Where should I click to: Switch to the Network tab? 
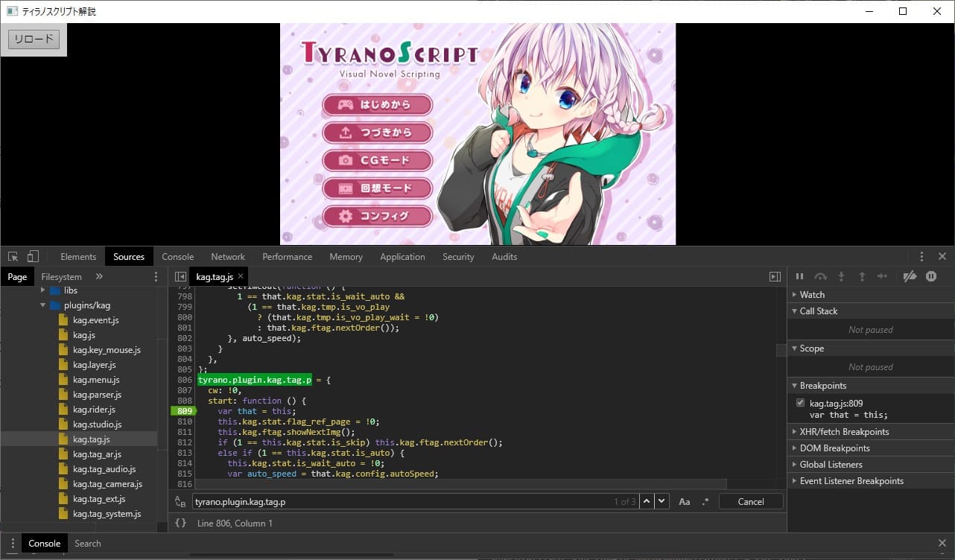click(x=228, y=257)
